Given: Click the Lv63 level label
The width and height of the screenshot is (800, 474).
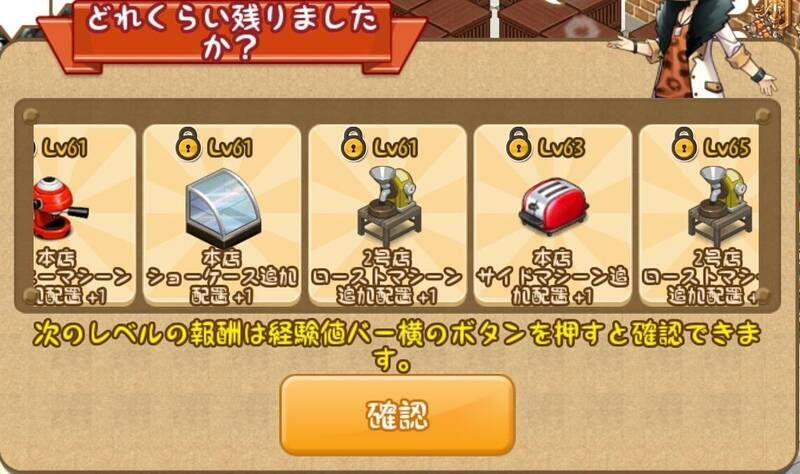Looking at the screenshot, I should tap(563, 148).
